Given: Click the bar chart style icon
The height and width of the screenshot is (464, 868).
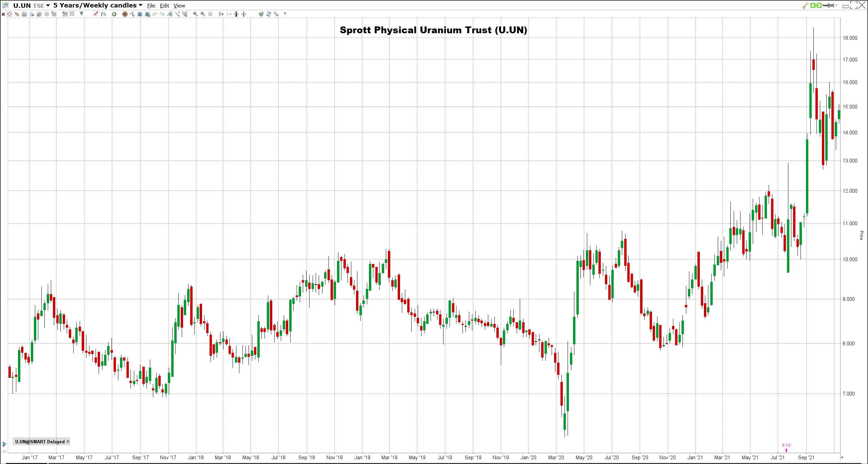Looking at the screenshot, I should 103,14.
